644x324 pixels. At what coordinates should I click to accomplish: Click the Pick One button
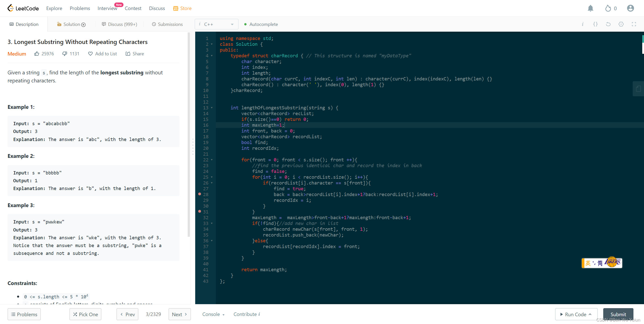(x=85, y=314)
